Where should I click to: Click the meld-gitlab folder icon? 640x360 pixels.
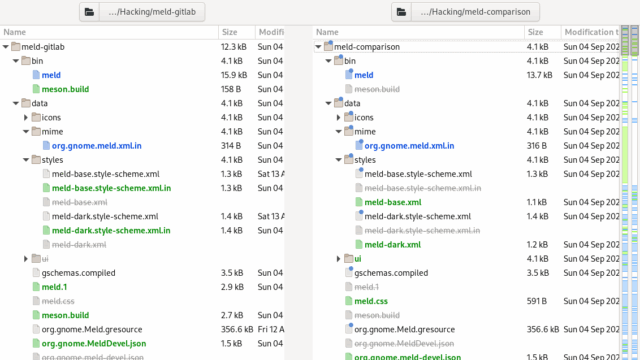click(x=16, y=47)
